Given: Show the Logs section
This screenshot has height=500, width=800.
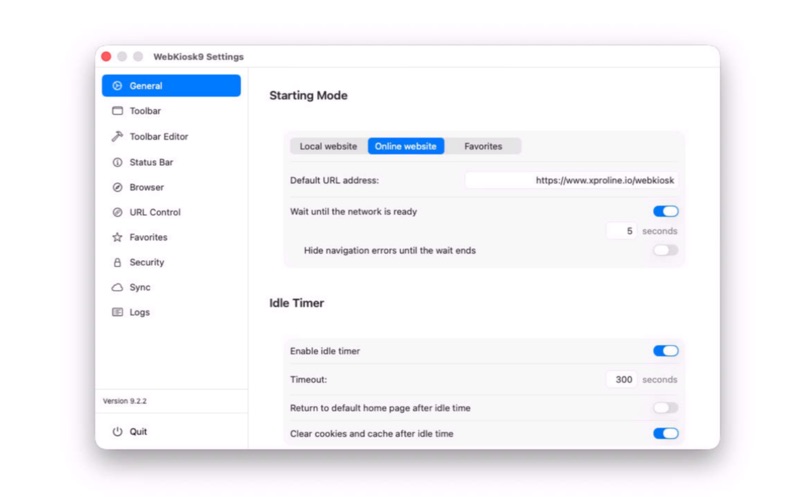Looking at the screenshot, I should pos(171,312).
